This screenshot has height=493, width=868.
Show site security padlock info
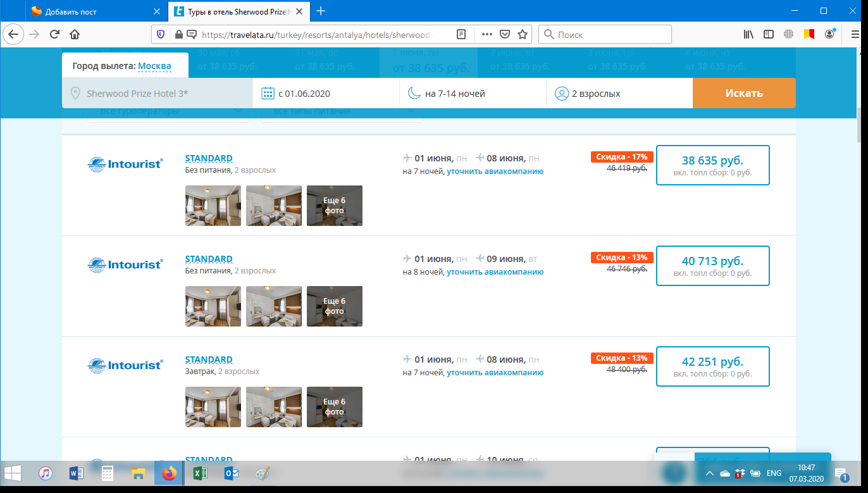pos(178,34)
